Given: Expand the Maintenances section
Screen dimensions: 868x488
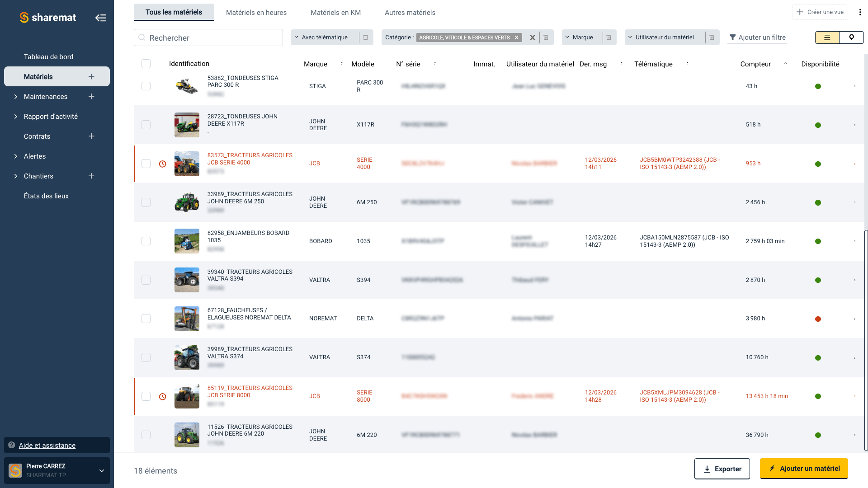Looking at the screenshot, I should (x=45, y=96).
